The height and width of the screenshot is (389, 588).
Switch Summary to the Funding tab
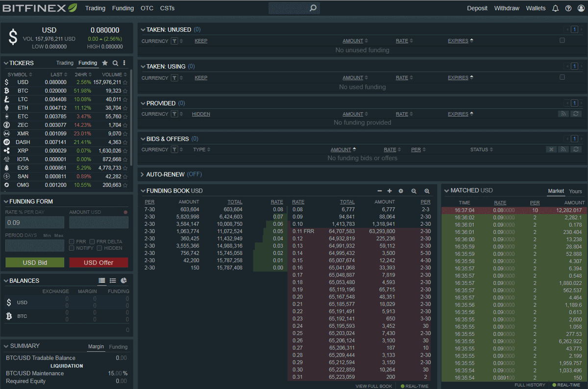[118, 347]
